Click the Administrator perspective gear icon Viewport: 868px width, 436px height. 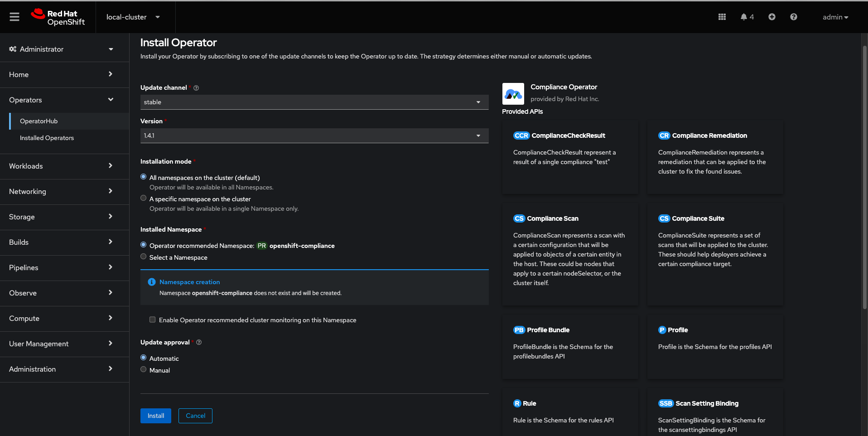(13, 49)
